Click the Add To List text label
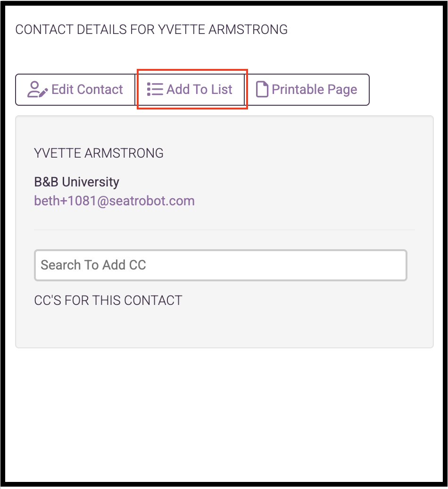The height and width of the screenshot is (489, 448). coord(199,90)
